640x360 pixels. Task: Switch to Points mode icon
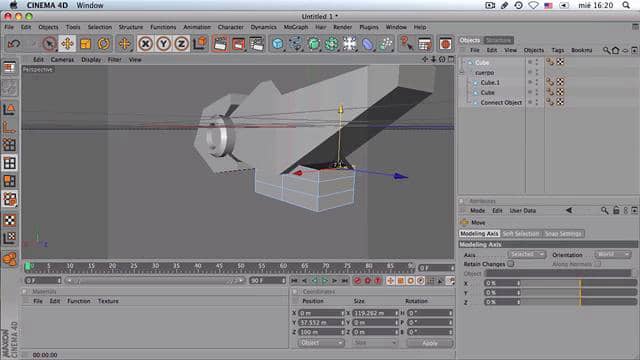pyautogui.click(x=9, y=145)
